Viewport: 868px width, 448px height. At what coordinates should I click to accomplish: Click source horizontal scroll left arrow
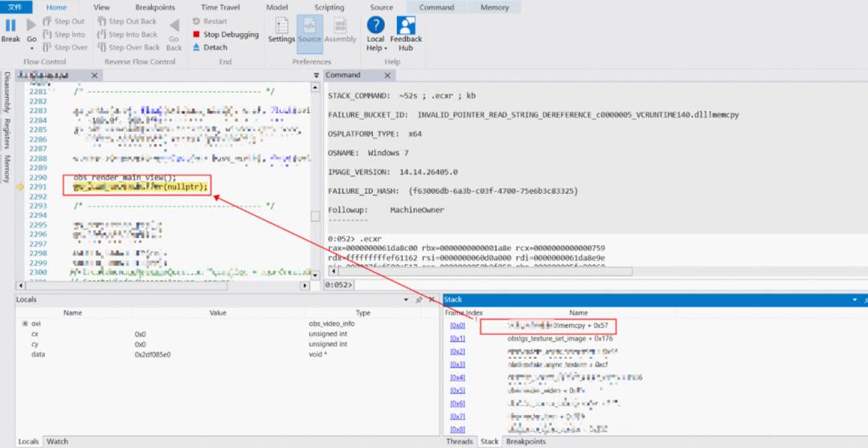pos(20,286)
